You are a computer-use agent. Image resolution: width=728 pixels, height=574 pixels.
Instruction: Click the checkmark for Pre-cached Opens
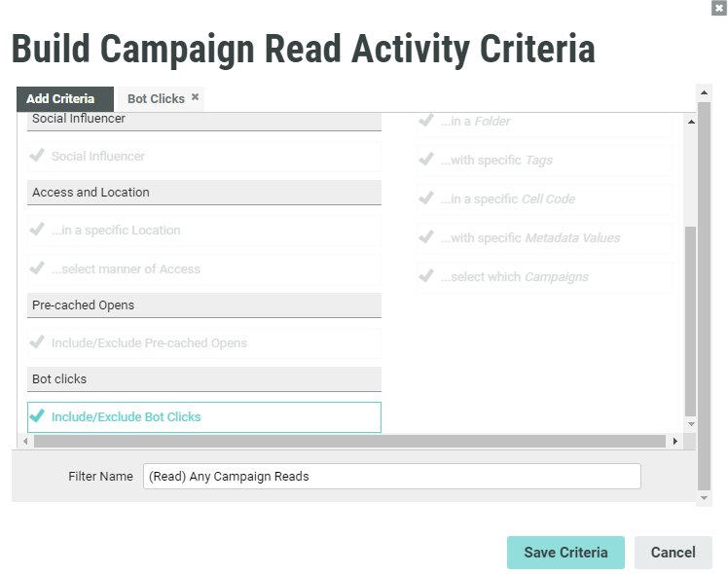coord(38,342)
